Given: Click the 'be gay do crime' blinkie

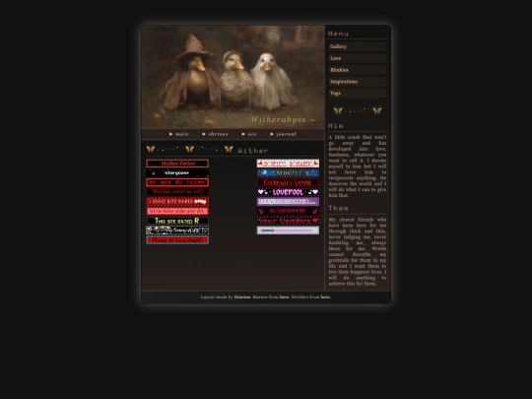Looking at the screenshot, I should (177, 182).
